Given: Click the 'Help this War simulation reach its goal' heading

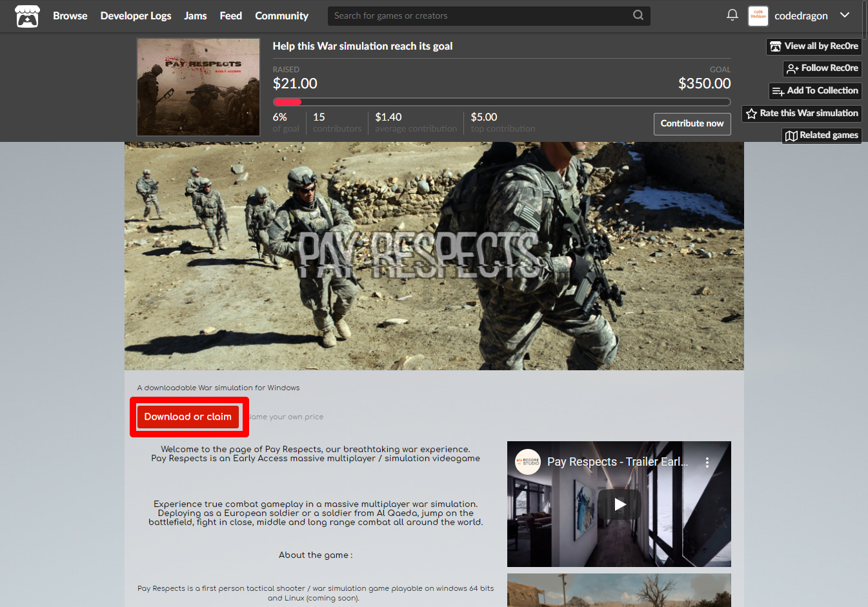Looking at the screenshot, I should [x=363, y=46].
